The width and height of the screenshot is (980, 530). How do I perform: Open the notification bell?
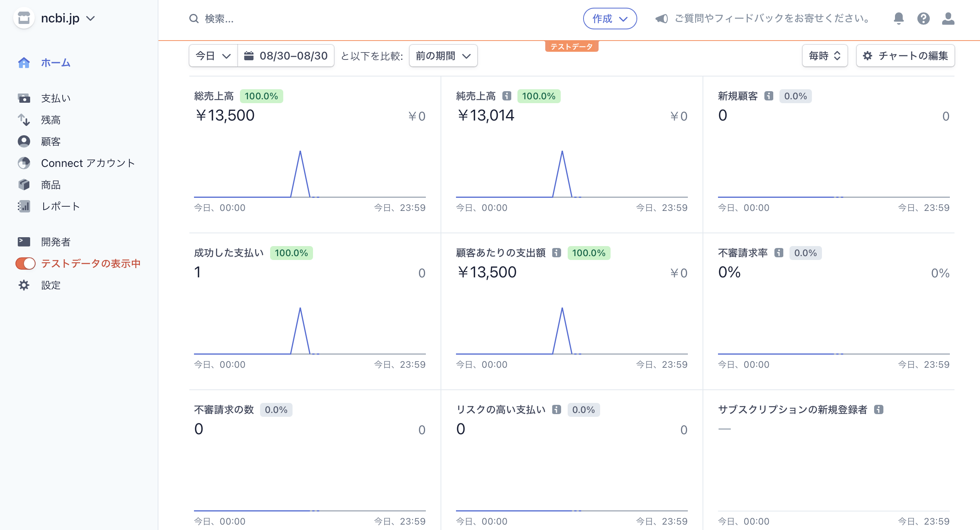pyautogui.click(x=898, y=19)
